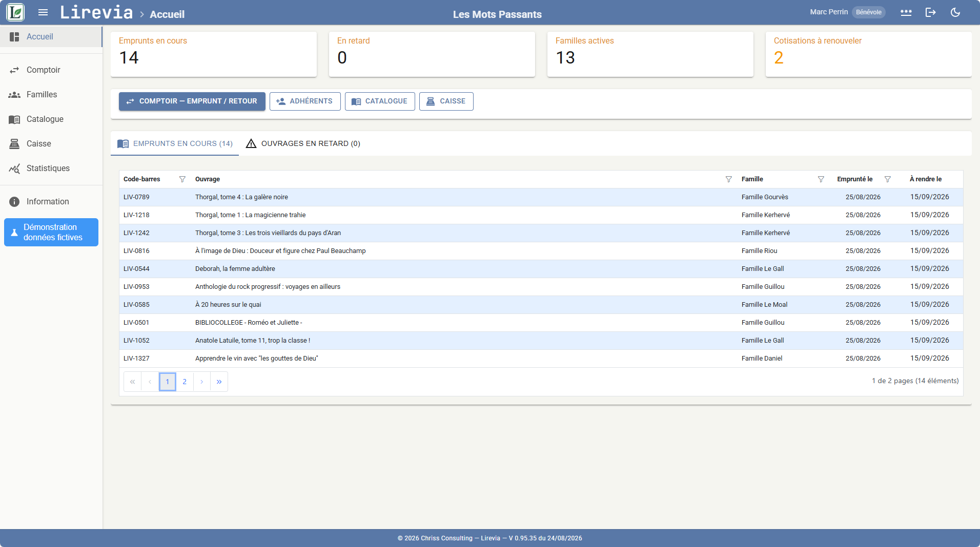
Task: Go to next page arrow
Action: (202, 382)
